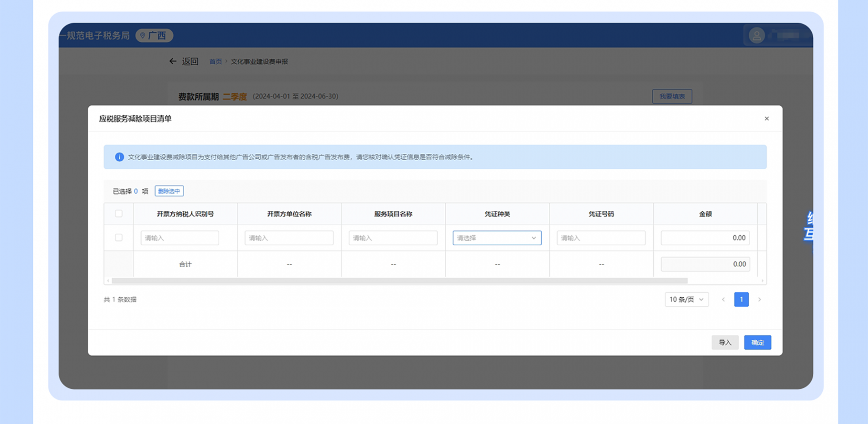Image resolution: width=868 pixels, height=424 pixels.
Task: Go to the previous page arrow
Action: click(x=723, y=300)
